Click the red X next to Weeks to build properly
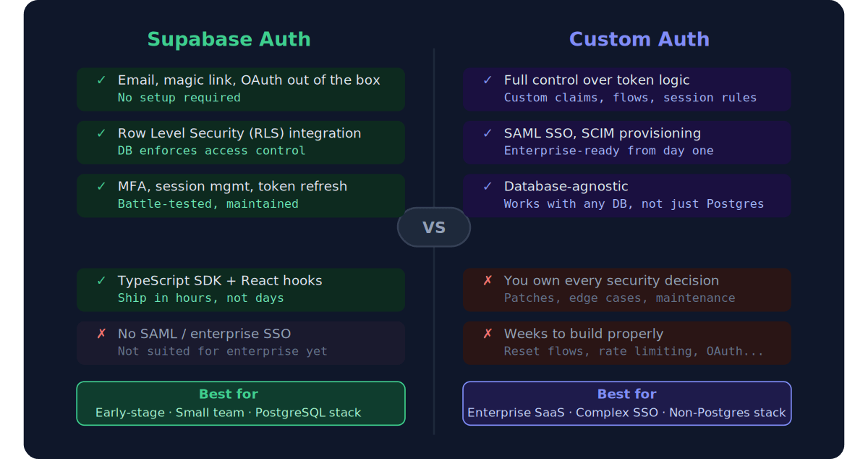868x459 pixels. tap(488, 334)
